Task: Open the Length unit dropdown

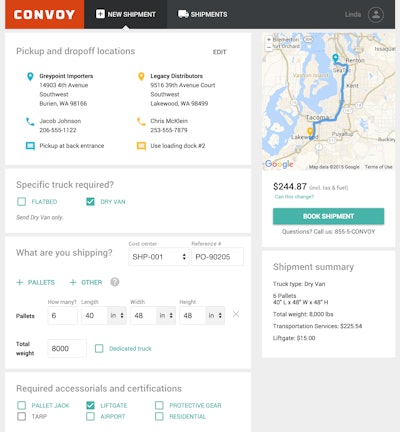Action: click(x=117, y=315)
